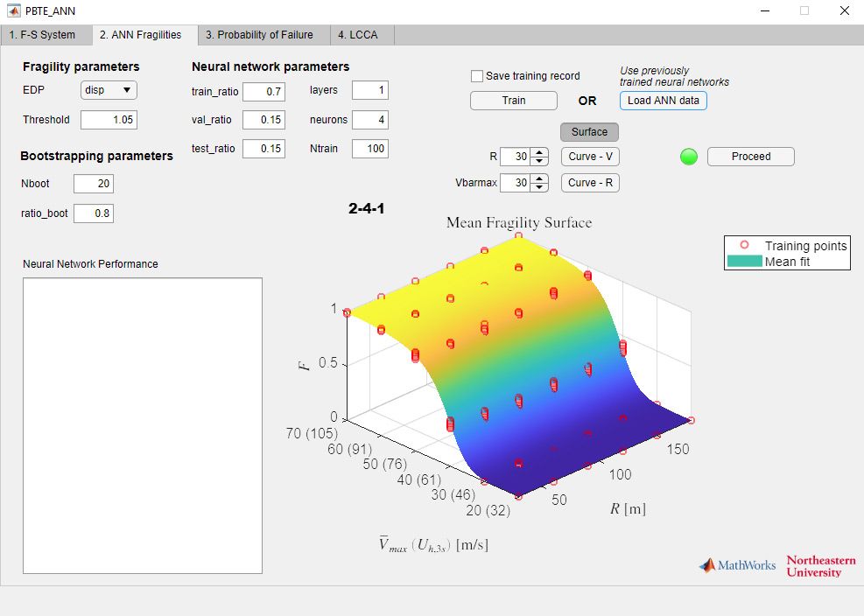
Task: Click the Northeastern University logo
Action: tap(819, 565)
